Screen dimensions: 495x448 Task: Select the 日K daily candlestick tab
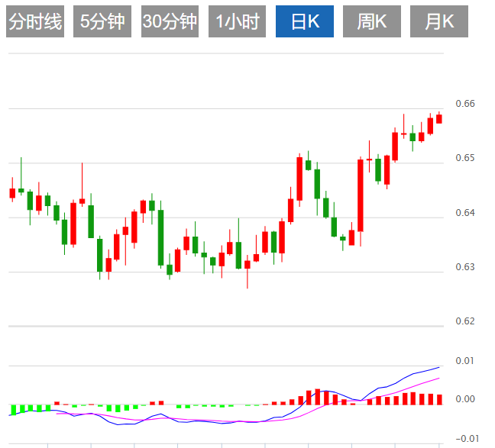(305, 21)
